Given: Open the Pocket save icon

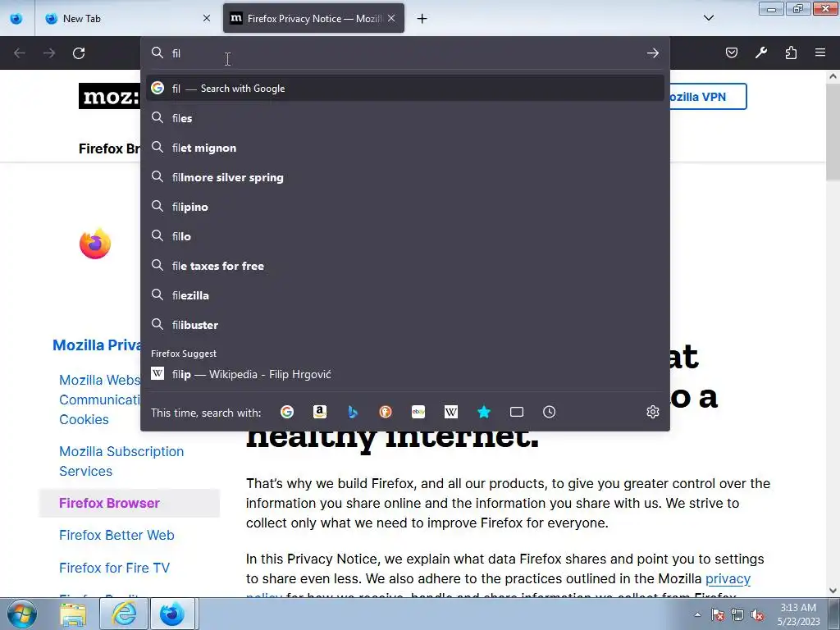Looking at the screenshot, I should coord(731,52).
